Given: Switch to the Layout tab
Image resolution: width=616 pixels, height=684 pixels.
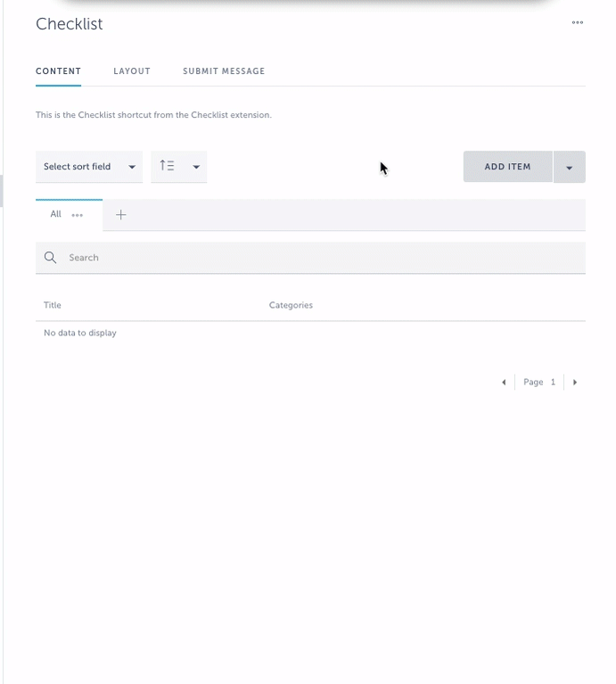Looking at the screenshot, I should click(132, 71).
